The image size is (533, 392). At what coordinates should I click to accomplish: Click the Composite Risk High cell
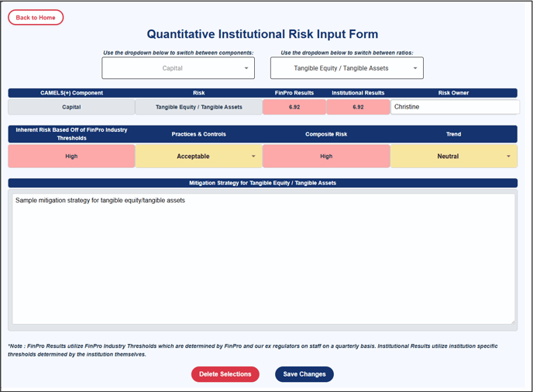(326, 156)
